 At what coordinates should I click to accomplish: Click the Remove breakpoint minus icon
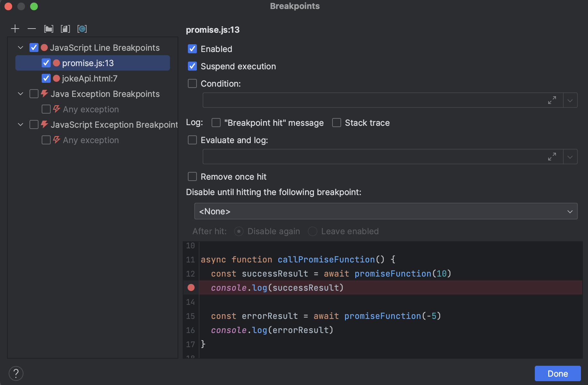[x=32, y=29]
